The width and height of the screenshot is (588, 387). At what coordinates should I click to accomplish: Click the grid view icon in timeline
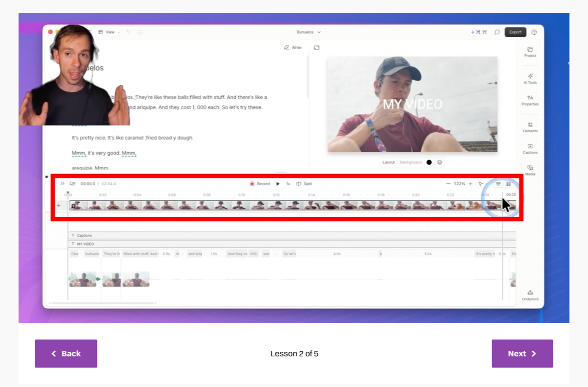click(508, 184)
